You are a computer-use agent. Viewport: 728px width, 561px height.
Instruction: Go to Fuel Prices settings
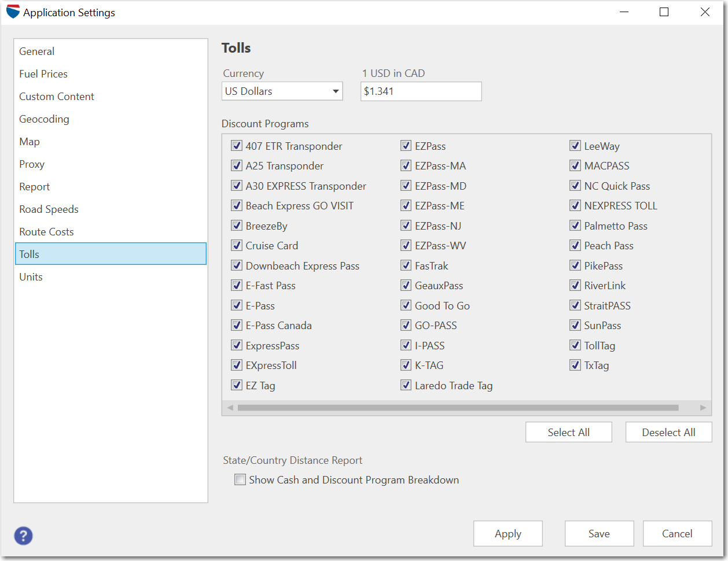pos(111,74)
